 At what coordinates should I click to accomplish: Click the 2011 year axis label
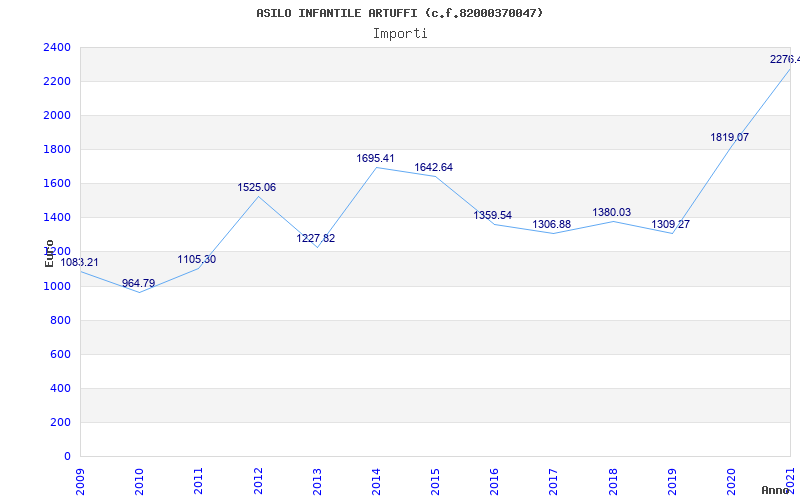pyautogui.click(x=199, y=481)
